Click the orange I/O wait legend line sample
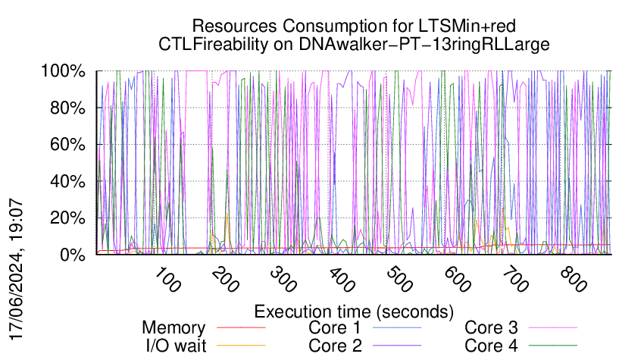 point(241,346)
